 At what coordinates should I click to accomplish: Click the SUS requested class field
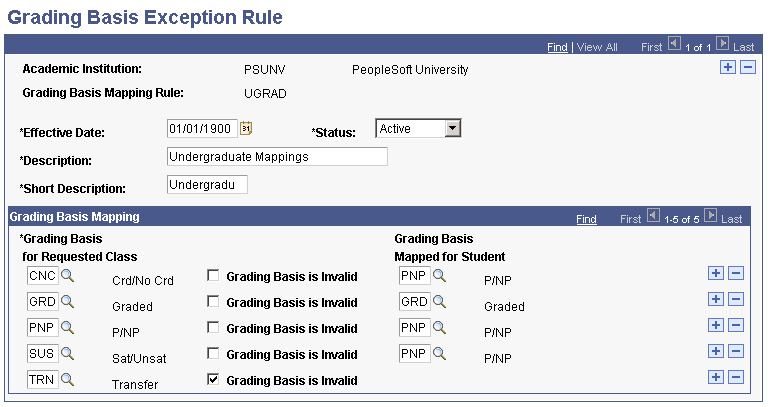tap(42, 353)
